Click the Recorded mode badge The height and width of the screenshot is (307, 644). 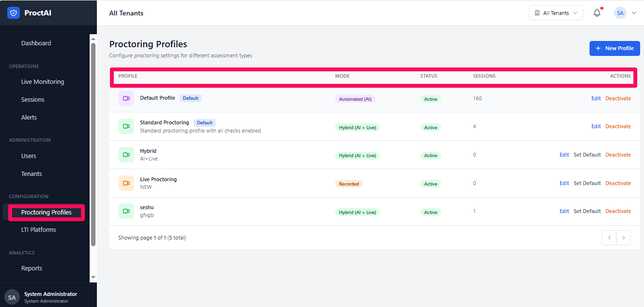click(349, 184)
